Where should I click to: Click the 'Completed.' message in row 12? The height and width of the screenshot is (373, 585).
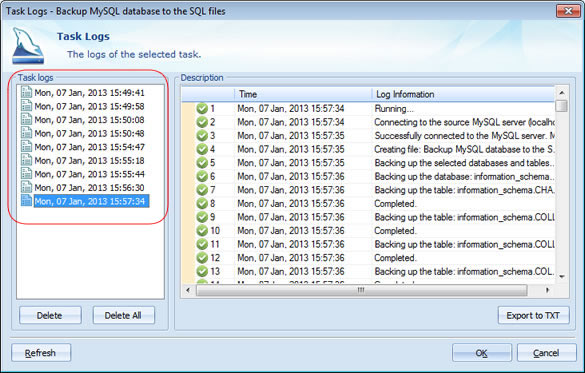pyautogui.click(x=395, y=258)
